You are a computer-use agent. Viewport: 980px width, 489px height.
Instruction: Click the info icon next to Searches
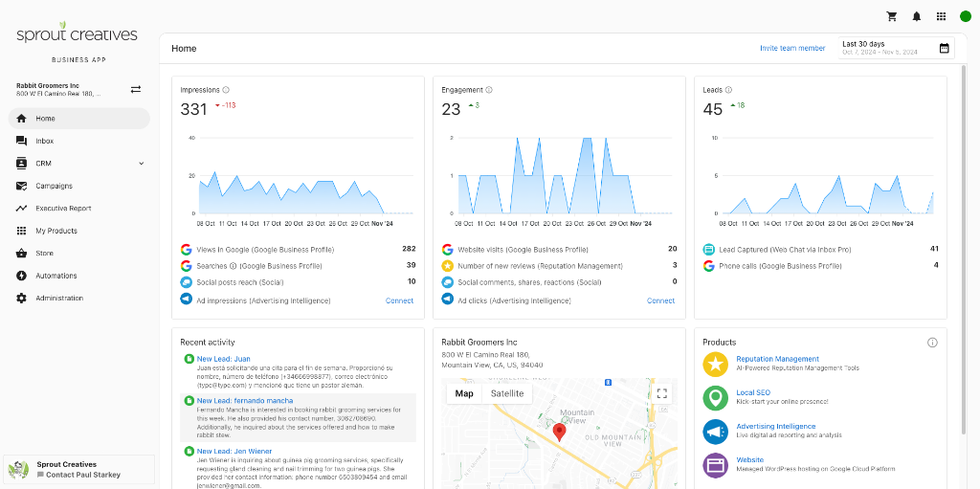[x=233, y=266]
